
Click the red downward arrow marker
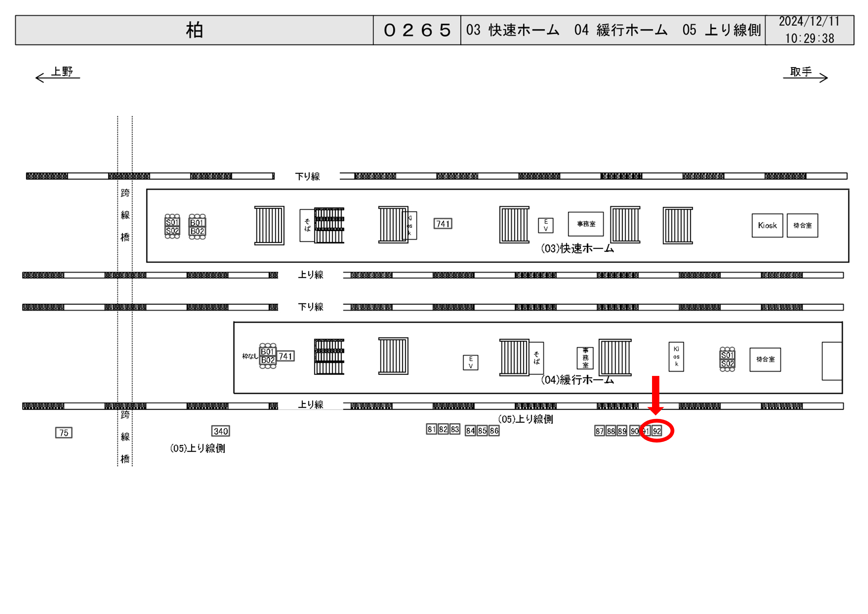pos(656,395)
